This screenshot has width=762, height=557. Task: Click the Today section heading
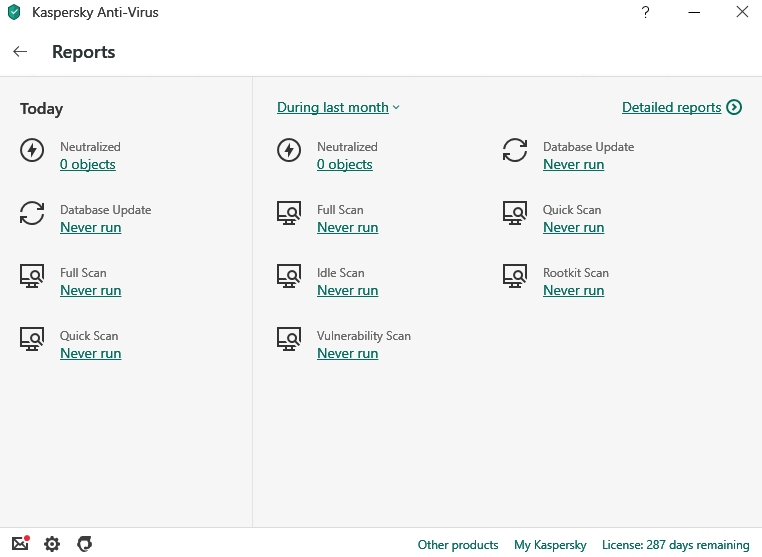pyautogui.click(x=41, y=109)
